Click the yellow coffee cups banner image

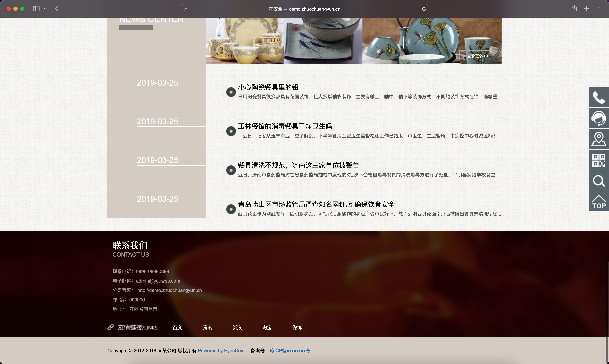point(245,41)
